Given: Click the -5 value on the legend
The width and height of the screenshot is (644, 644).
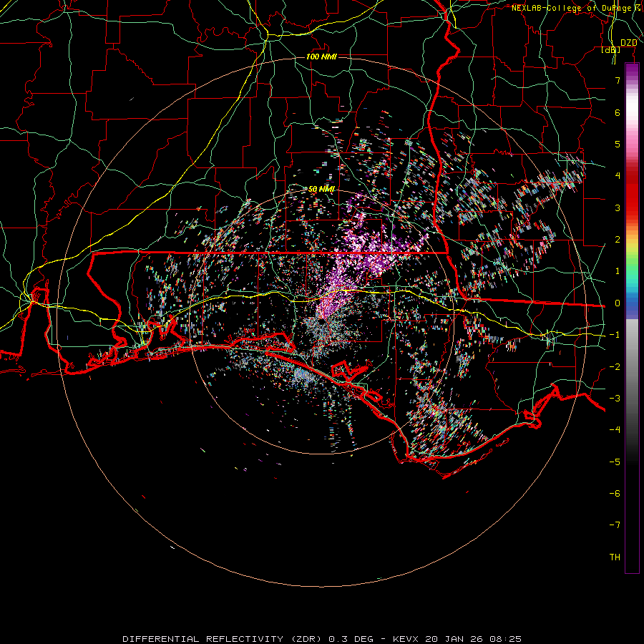Looking at the screenshot, I should pyautogui.click(x=615, y=462).
